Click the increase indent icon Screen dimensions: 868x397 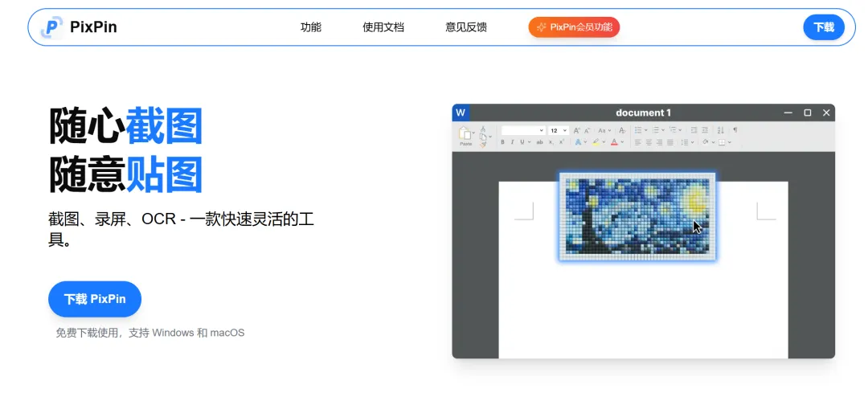tap(705, 130)
